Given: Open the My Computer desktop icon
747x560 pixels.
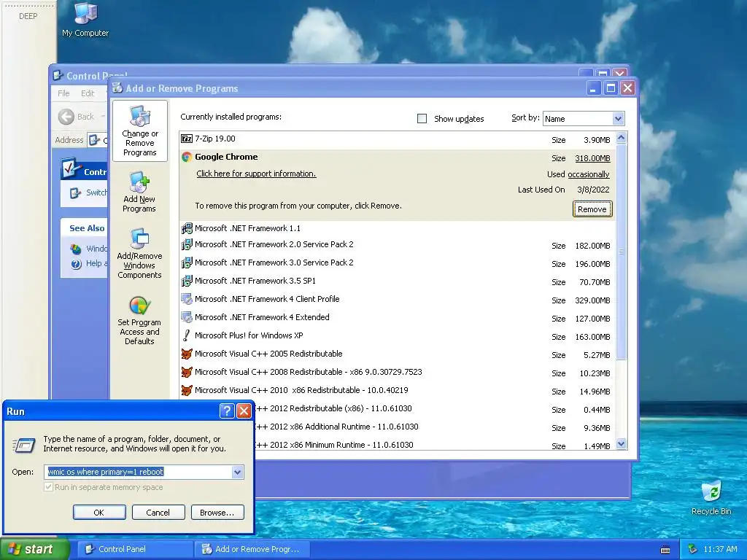Looking at the screenshot, I should click(x=86, y=20).
